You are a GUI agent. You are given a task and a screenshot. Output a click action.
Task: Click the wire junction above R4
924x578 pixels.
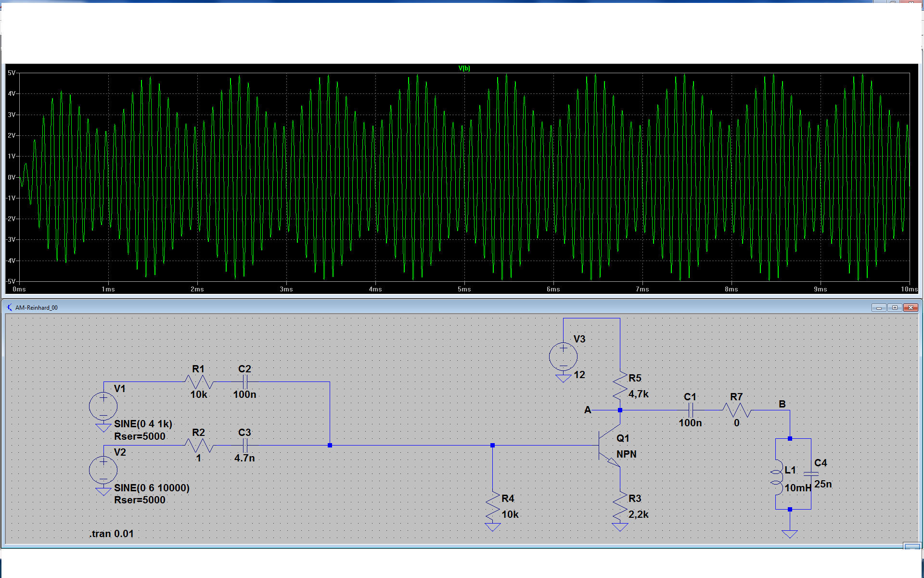coord(492,446)
